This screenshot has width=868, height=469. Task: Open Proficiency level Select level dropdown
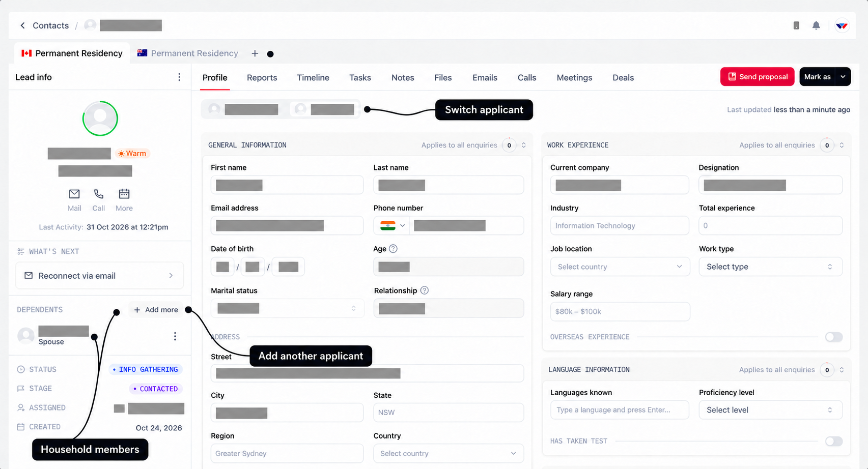click(770, 410)
